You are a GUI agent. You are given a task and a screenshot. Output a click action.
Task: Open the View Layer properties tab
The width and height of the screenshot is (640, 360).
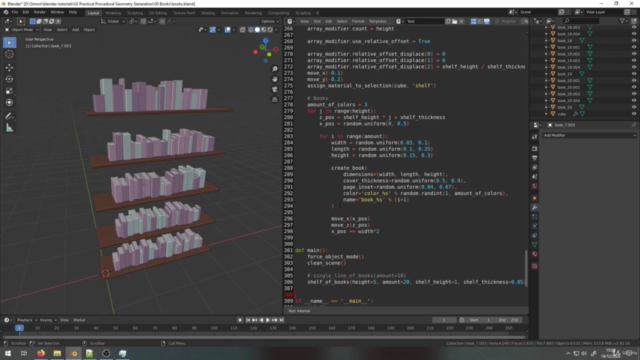(x=535, y=167)
